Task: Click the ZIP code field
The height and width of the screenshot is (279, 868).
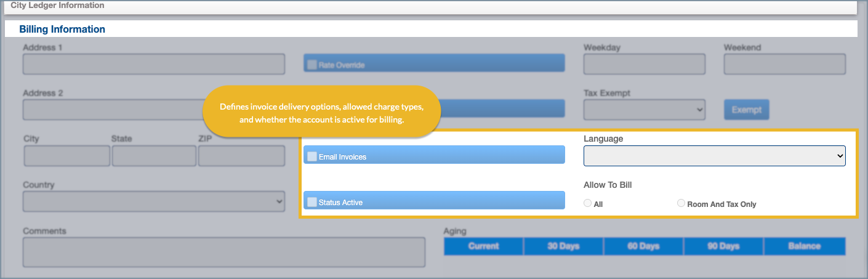Action: click(x=241, y=156)
